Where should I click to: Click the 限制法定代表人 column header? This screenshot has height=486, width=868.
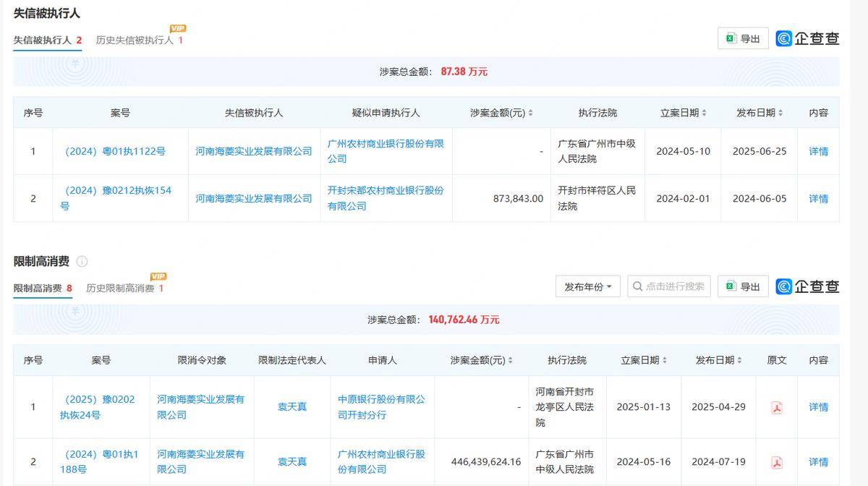coord(292,361)
